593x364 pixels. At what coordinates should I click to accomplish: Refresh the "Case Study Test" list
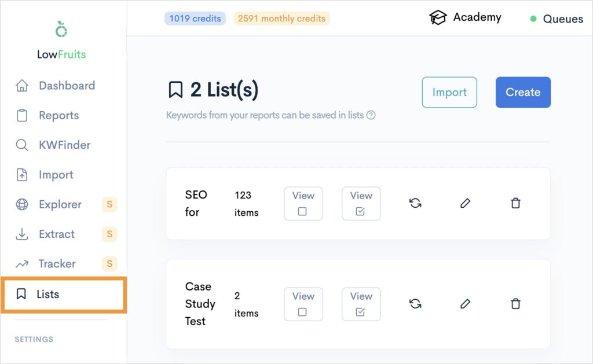(x=415, y=304)
